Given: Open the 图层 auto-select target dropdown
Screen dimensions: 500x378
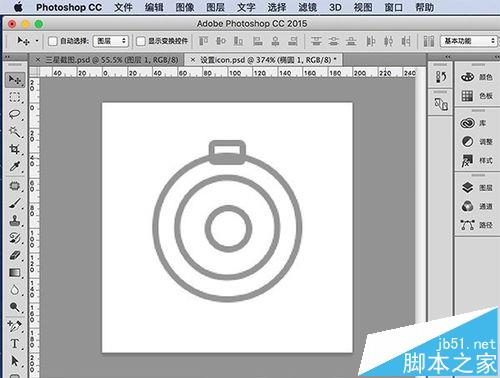Looking at the screenshot, I should point(111,41).
